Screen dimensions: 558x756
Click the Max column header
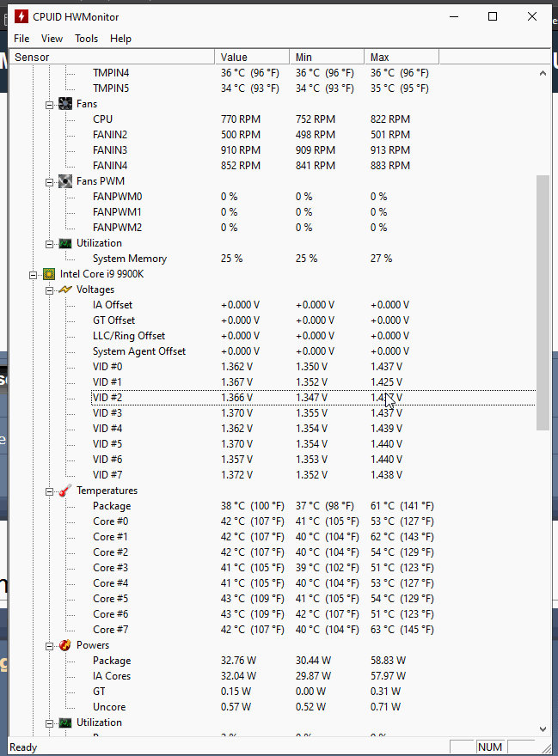pos(402,57)
